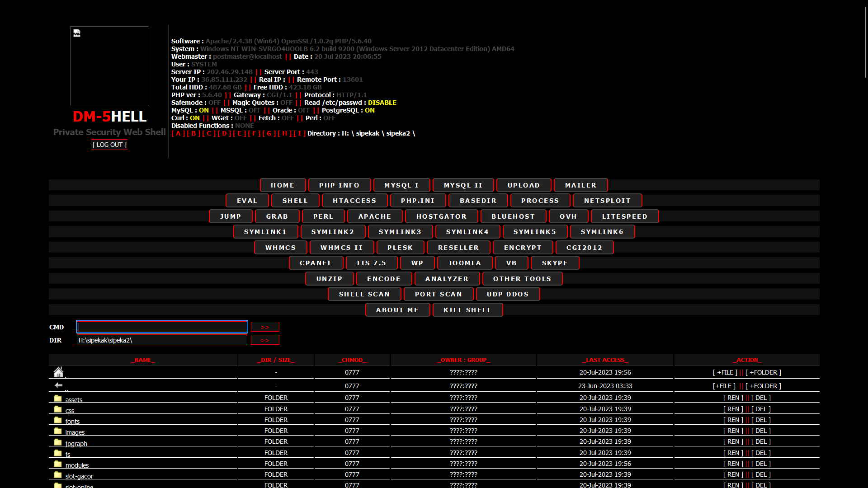Click the LOG OUT link
The height and width of the screenshot is (488, 868).
109,145
